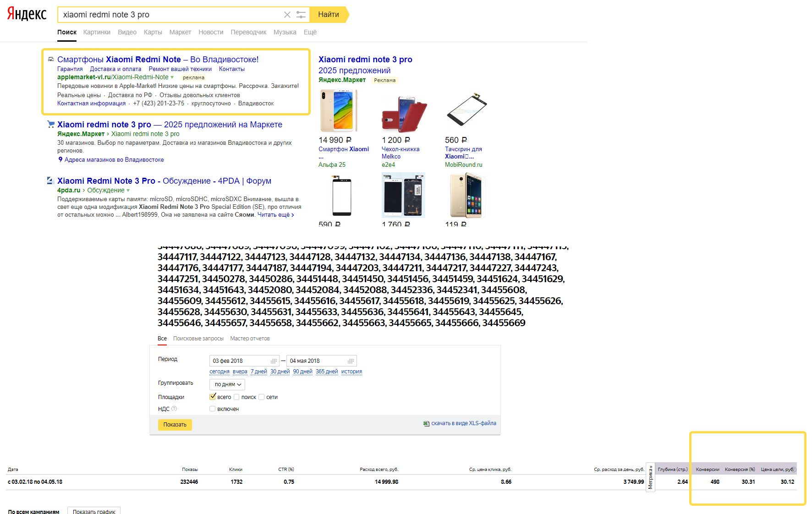Open the 560 ₽ touchscreen thumbnail
812x514 pixels.
466,110
